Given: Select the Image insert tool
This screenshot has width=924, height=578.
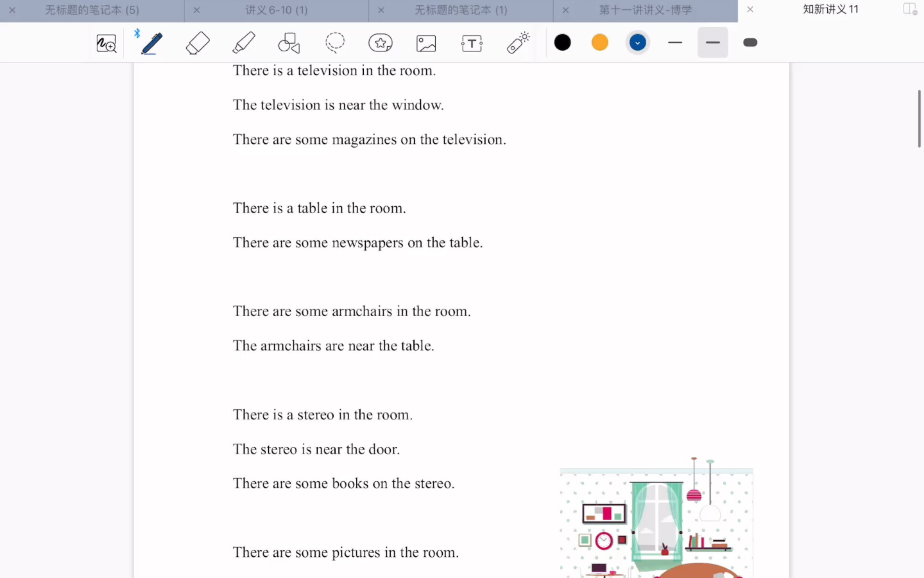Looking at the screenshot, I should coord(426,43).
